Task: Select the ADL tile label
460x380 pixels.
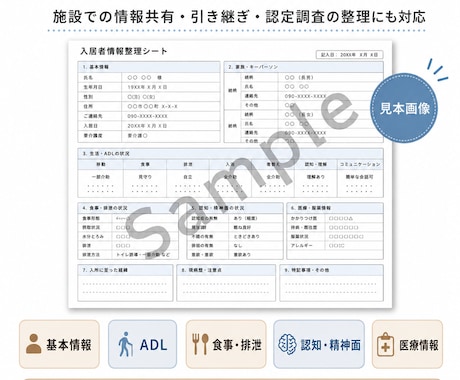Action: pos(153,345)
